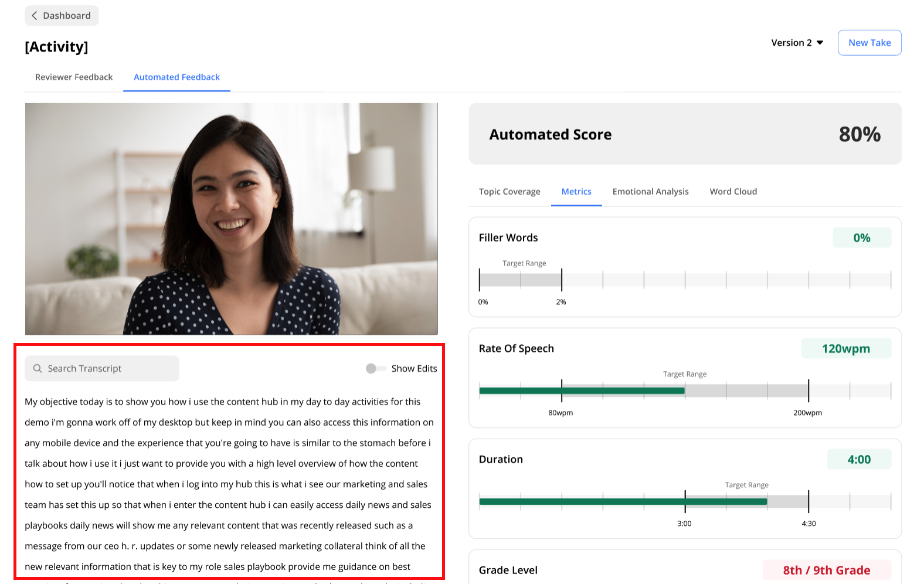Click the 4:30 label under Duration
This screenshot has width=924, height=584.
tap(808, 524)
